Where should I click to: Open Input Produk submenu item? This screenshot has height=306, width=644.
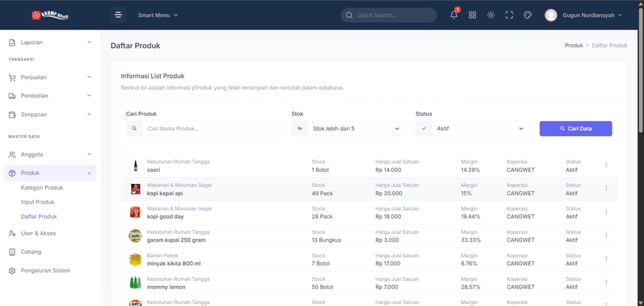tap(38, 202)
